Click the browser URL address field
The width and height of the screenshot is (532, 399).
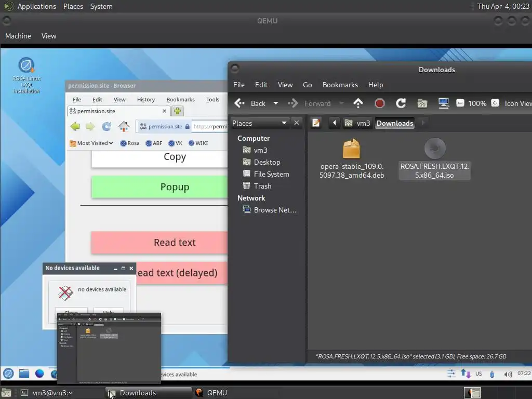click(210, 127)
